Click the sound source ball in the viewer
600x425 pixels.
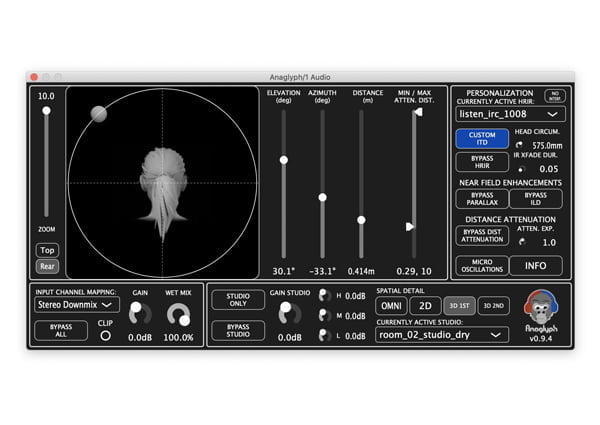pos(99,114)
